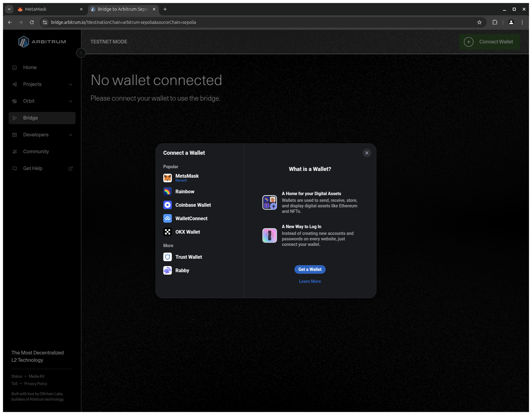Viewport: 532px width, 415px height.
Task: Close the Bridge to Arbitrum Sepolia tab
Action: (154, 9)
